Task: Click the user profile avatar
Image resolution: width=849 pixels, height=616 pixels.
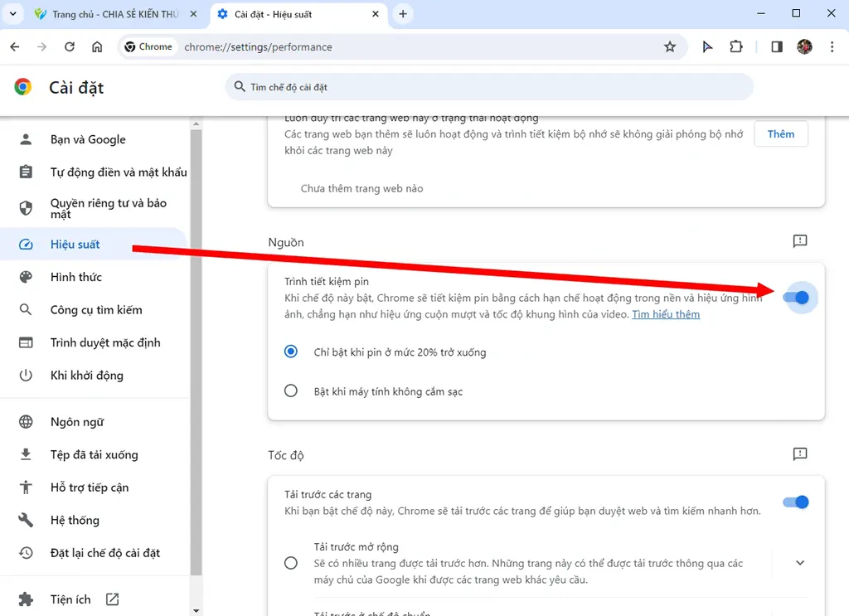Action: [804, 47]
